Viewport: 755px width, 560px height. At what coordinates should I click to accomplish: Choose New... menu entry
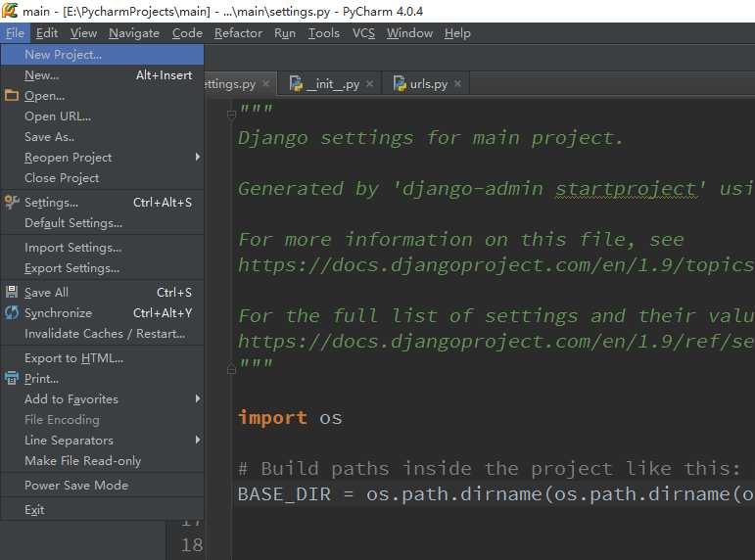[x=102, y=75]
